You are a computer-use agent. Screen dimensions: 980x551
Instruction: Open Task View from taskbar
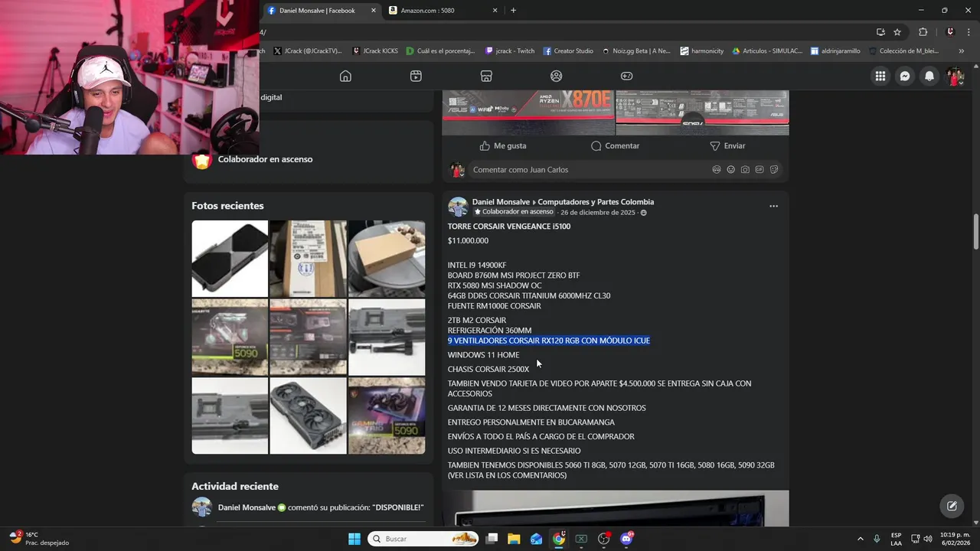(x=492, y=539)
